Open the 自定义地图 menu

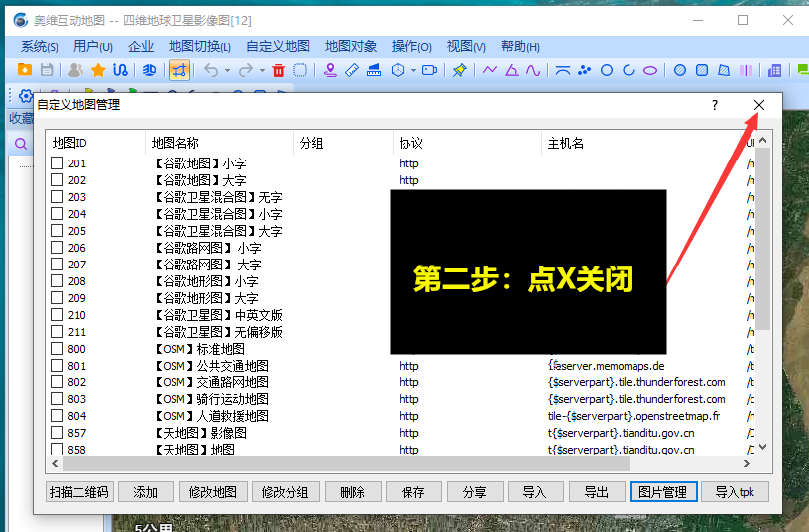(278, 46)
